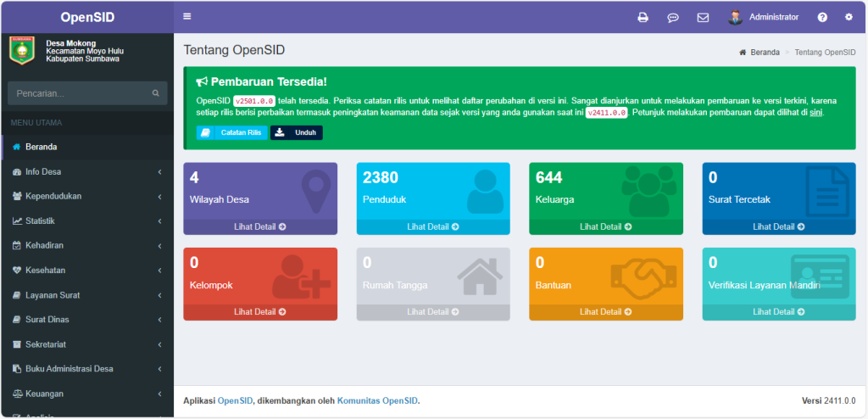The height and width of the screenshot is (419, 868).
Task: Click the Unduh download button
Action: click(x=296, y=132)
